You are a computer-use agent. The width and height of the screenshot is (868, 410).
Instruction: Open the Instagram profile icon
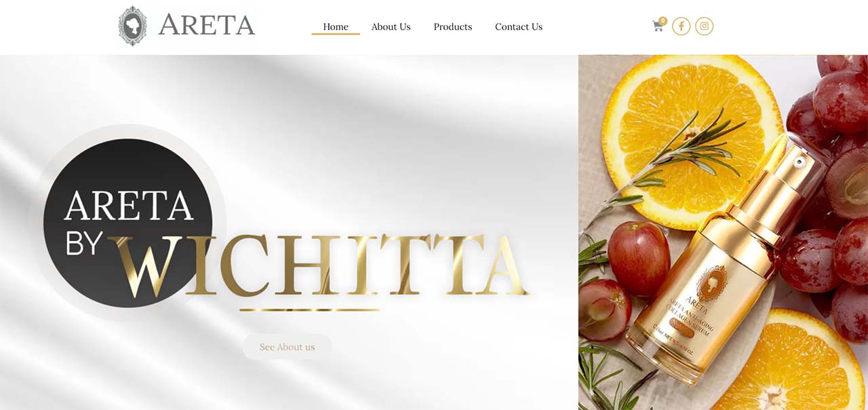705,26
